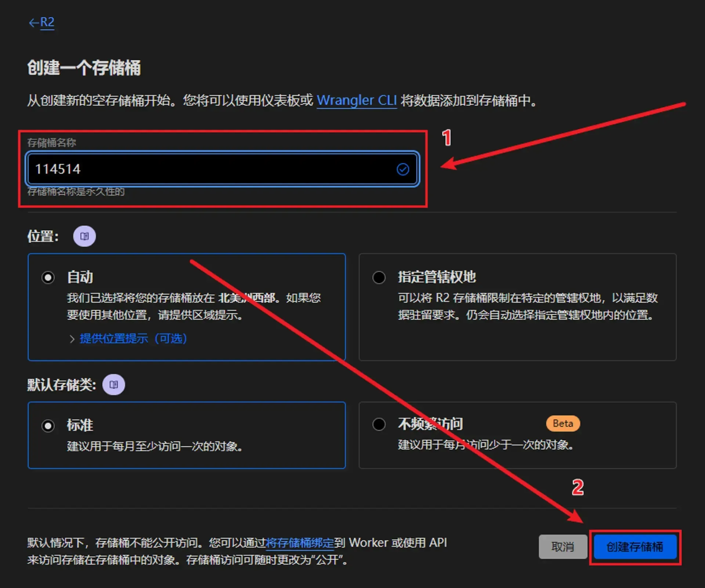
Task: Click the back arrow beside R2
Action: (x=34, y=23)
